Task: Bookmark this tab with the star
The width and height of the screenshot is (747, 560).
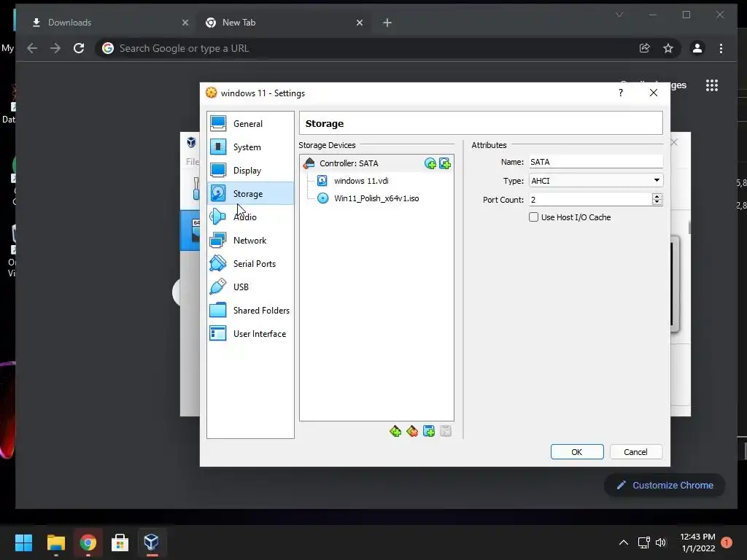Action: coord(668,48)
